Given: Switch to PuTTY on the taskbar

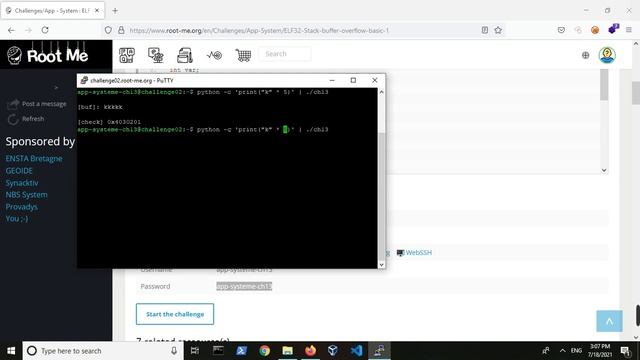Looking at the screenshot, I should coord(379,351).
